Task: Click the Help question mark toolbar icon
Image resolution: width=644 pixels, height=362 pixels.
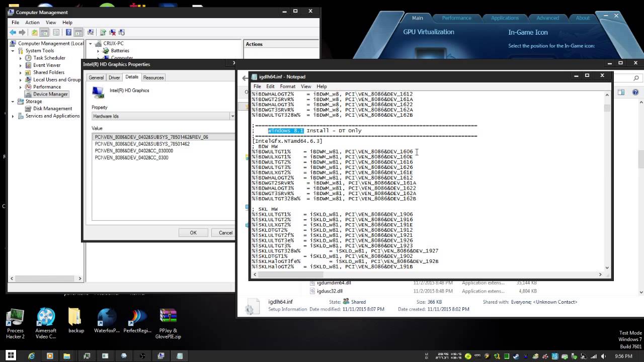Action: [68, 33]
